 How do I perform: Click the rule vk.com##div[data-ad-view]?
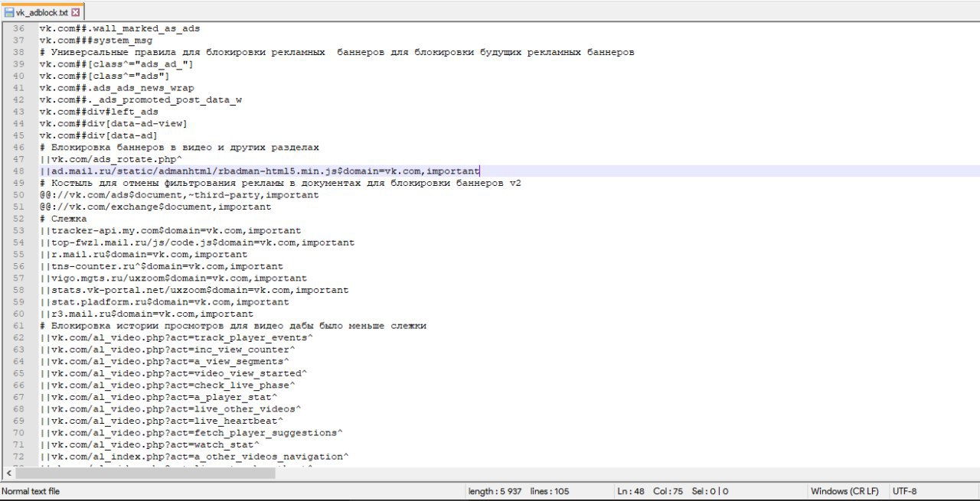coord(113,123)
